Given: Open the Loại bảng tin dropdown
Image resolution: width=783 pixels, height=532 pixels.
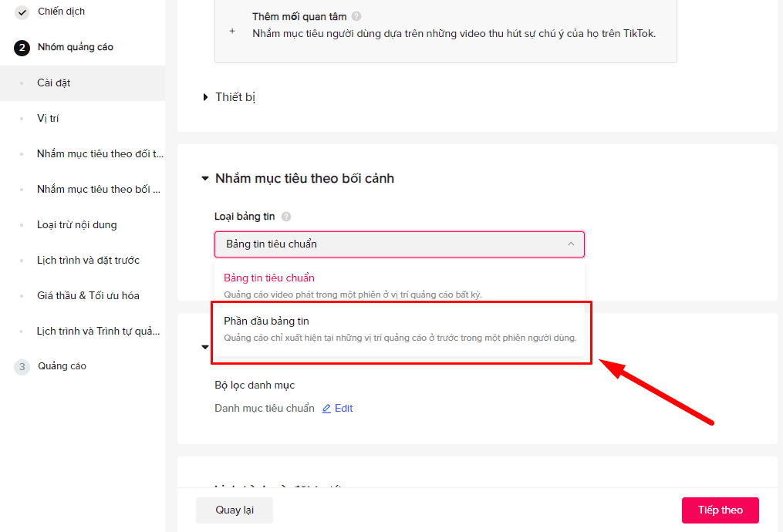Looking at the screenshot, I should [x=399, y=244].
